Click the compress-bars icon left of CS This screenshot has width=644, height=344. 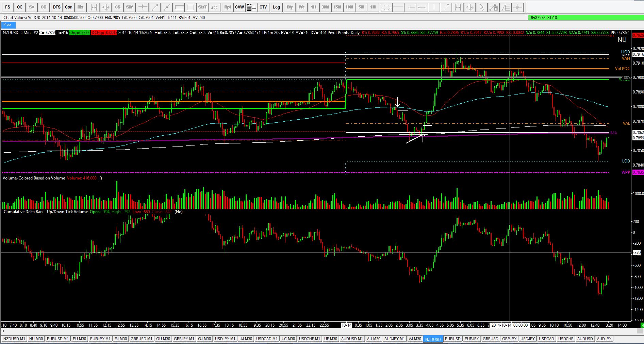click(106, 7)
